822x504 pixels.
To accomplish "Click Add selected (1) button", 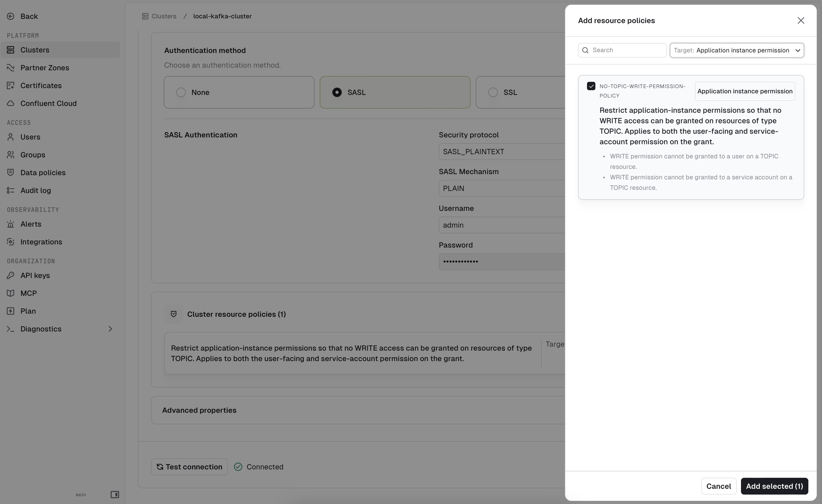I will coord(774,486).
